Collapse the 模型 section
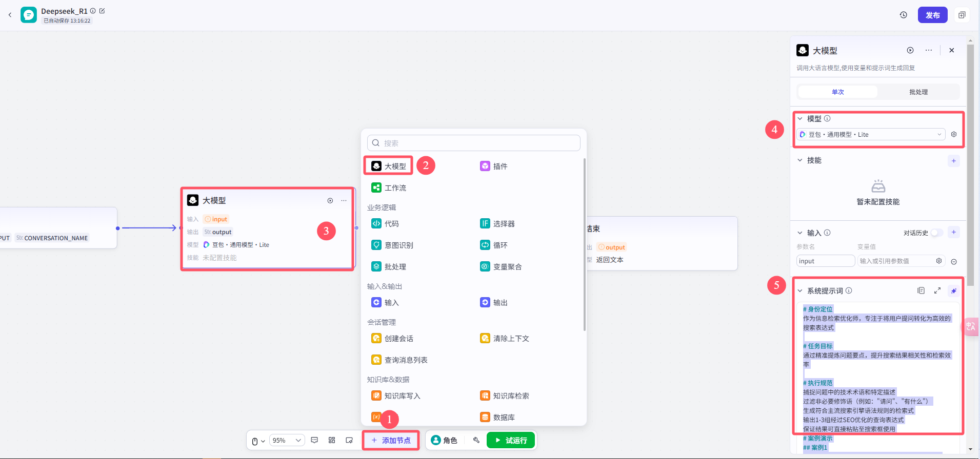 800,118
